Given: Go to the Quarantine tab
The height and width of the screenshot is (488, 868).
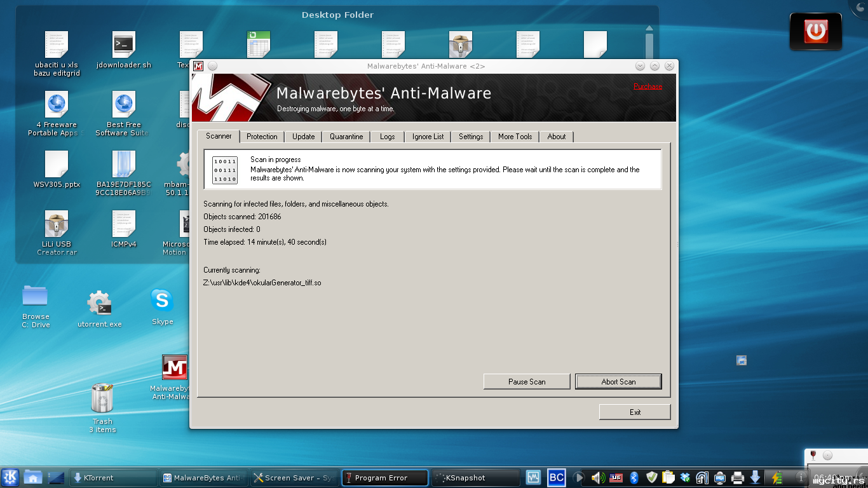Looking at the screenshot, I should tap(346, 137).
